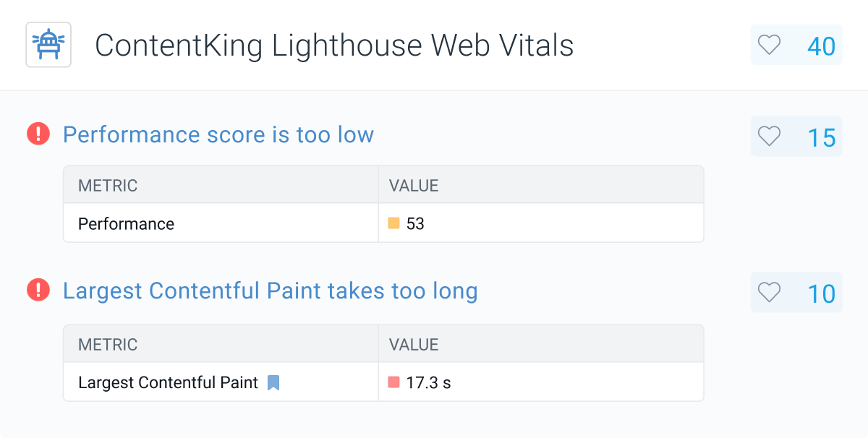Click the bookmark icon next to Largest Contentful Paint
This screenshot has width=868, height=438.
[x=273, y=382]
